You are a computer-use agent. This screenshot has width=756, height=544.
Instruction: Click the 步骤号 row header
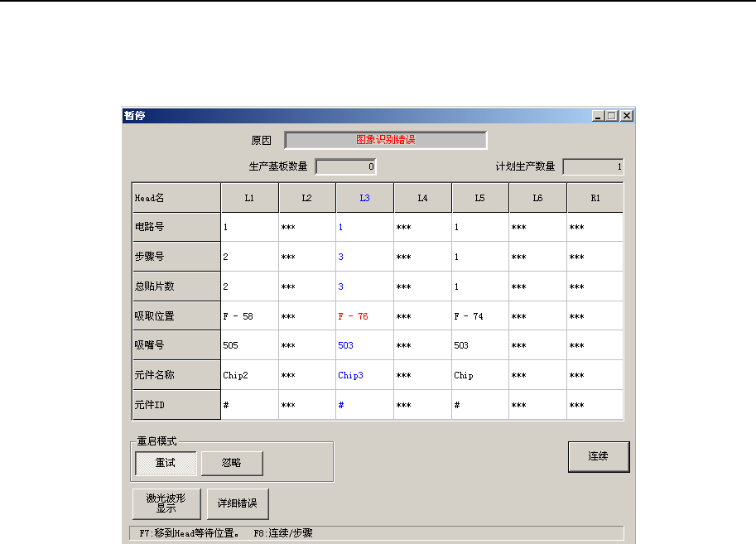tap(176, 257)
